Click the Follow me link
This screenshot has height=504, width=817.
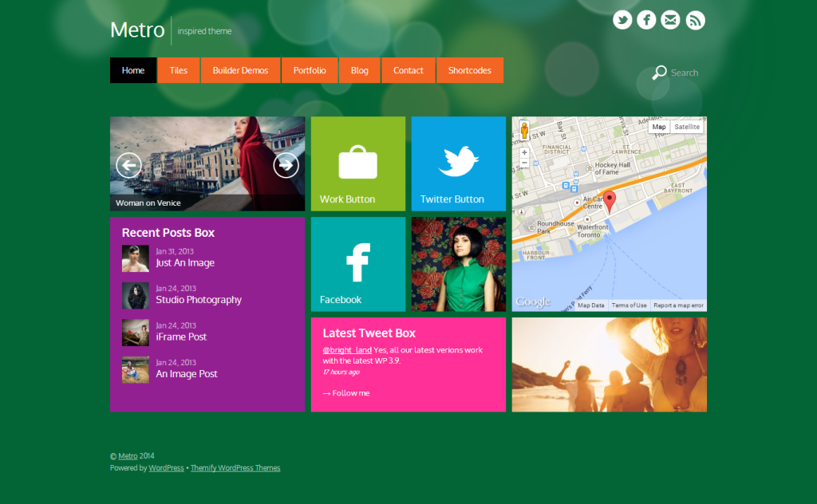(x=346, y=393)
